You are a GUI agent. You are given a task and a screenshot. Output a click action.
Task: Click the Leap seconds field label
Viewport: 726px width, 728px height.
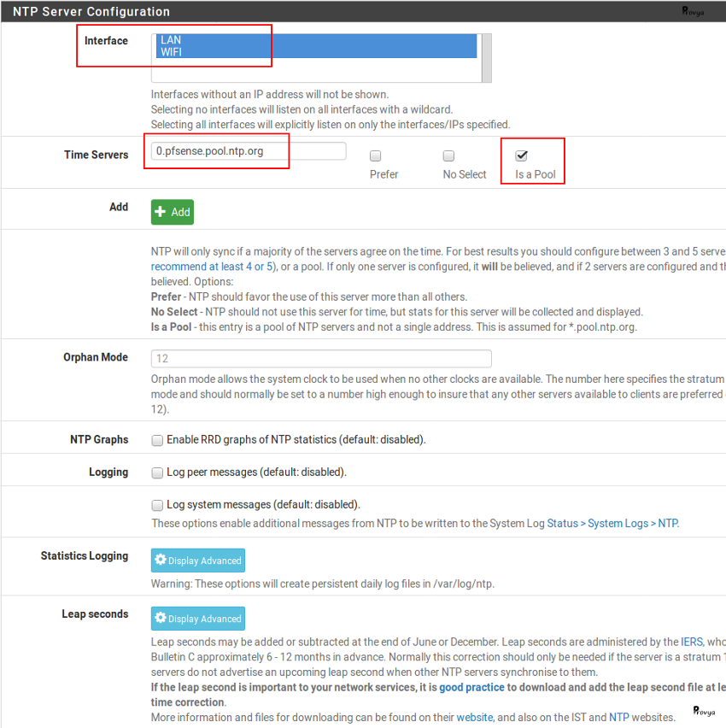pyautogui.click(x=95, y=614)
